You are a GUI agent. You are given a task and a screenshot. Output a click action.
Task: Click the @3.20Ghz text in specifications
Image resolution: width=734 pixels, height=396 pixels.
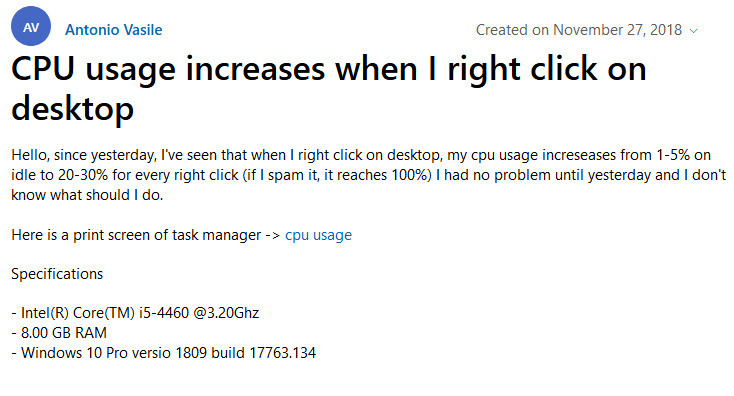tap(226, 313)
